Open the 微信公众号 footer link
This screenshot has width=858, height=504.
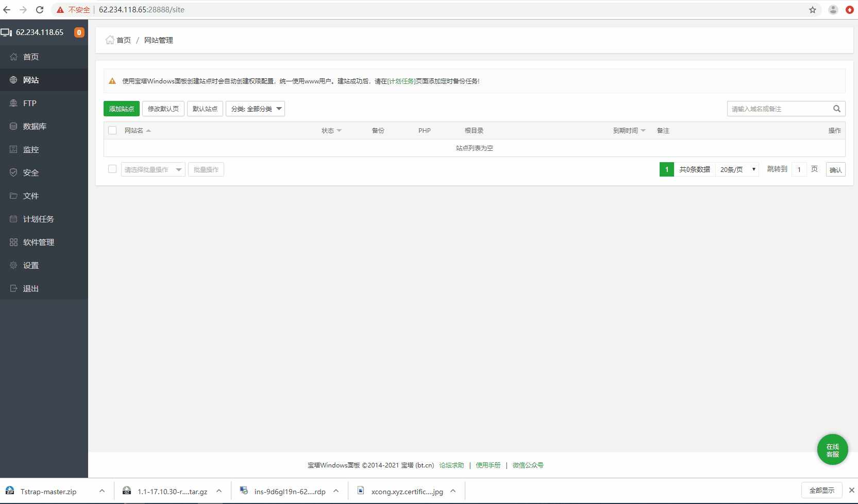(528, 465)
